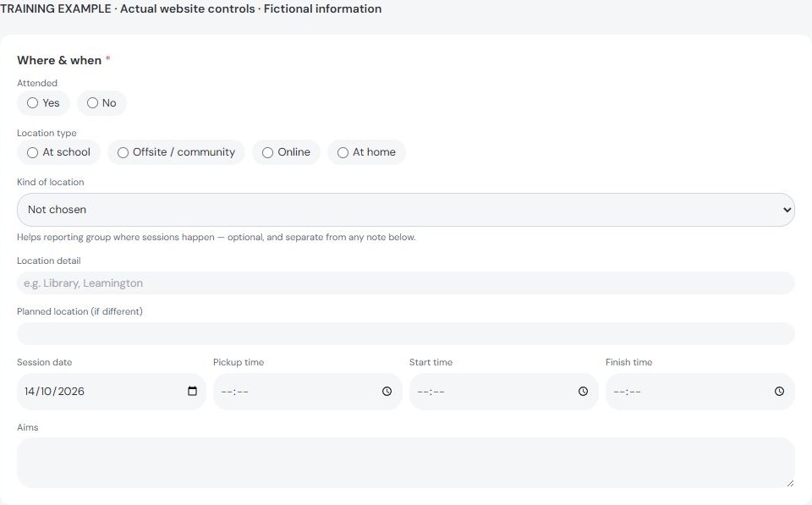Focus the Aims text area
The height and width of the screenshot is (505, 812).
pyautogui.click(x=406, y=463)
